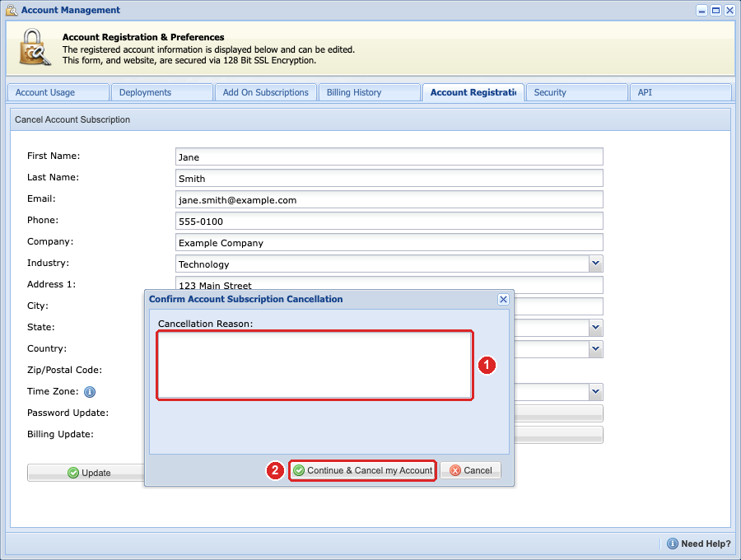Click the Cancellation Reason label
Screen dimensions: 741x560
coord(205,324)
